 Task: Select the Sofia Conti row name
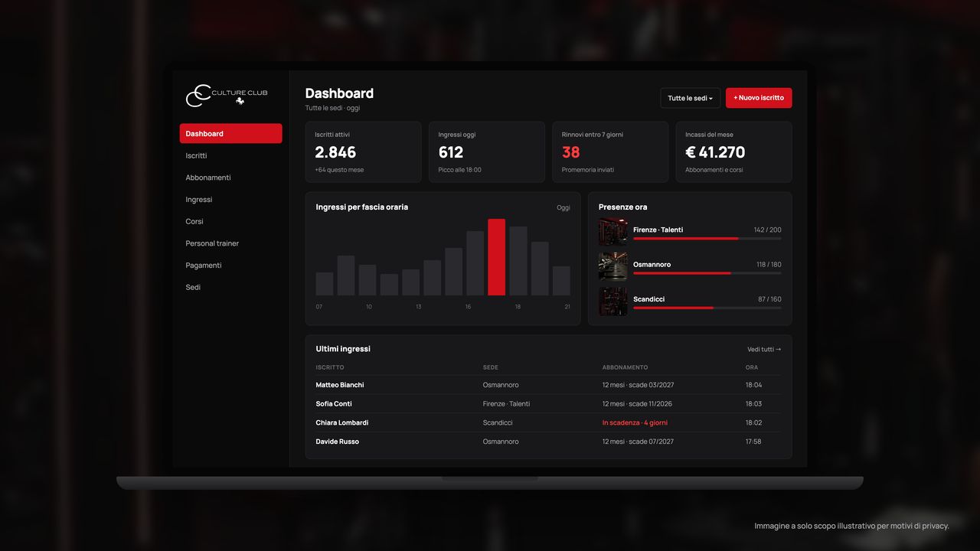(x=334, y=404)
